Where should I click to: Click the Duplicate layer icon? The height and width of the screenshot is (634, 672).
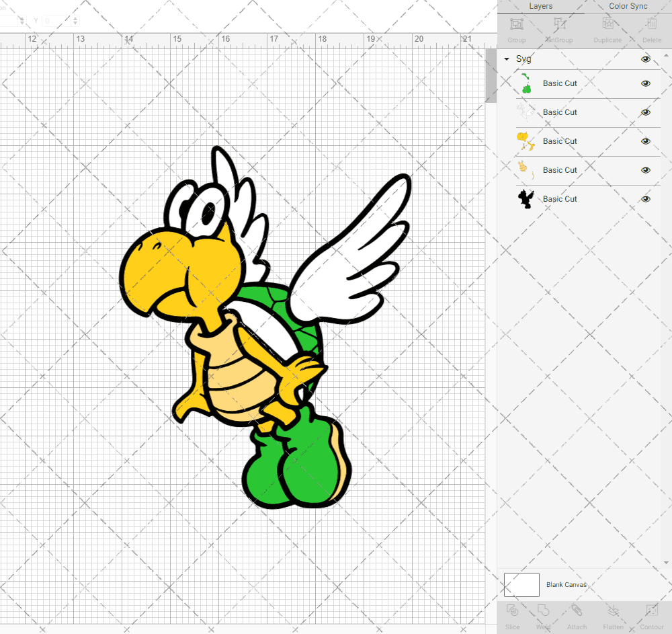pos(607,24)
